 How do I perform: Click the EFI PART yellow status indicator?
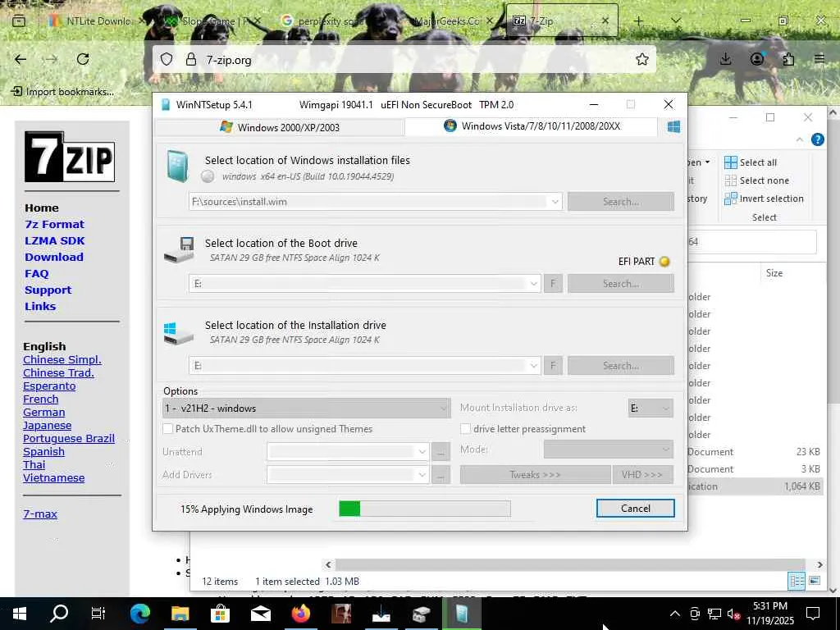pos(664,262)
